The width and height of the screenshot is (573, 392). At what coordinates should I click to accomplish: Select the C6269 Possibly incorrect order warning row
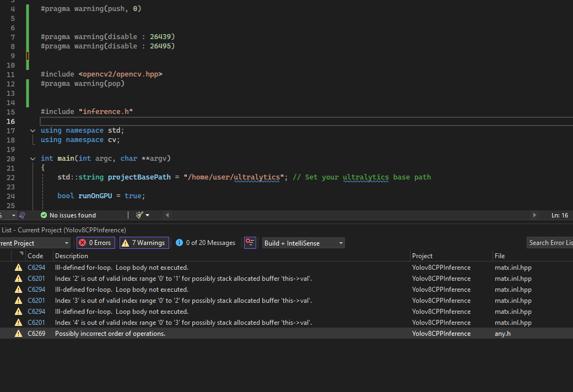[x=286, y=334]
